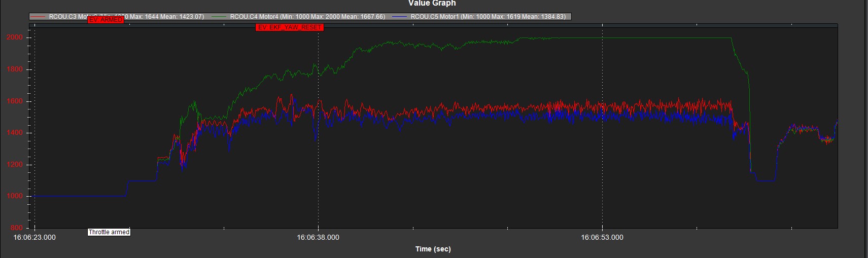Screen dimensions: 868x258
Task: Select the 16:06:23.000 time axis label
Action: tap(34, 237)
